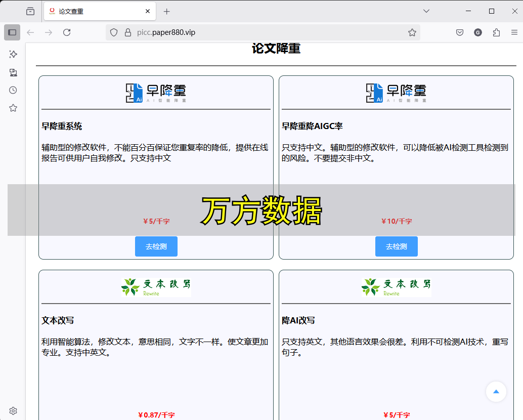
Task: Click the 早降重系统 heading
Action: [x=62, y=127]
